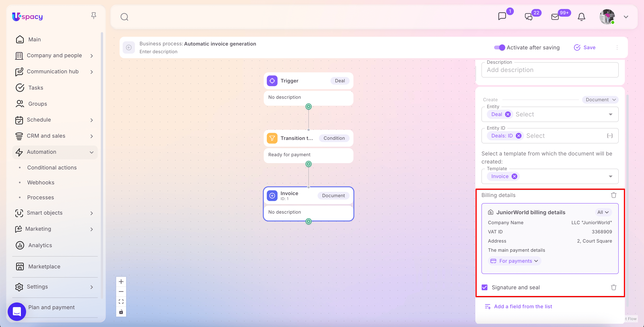Open Plan and payment
This screenshot has height=327, width=644.
coord(52,307)
